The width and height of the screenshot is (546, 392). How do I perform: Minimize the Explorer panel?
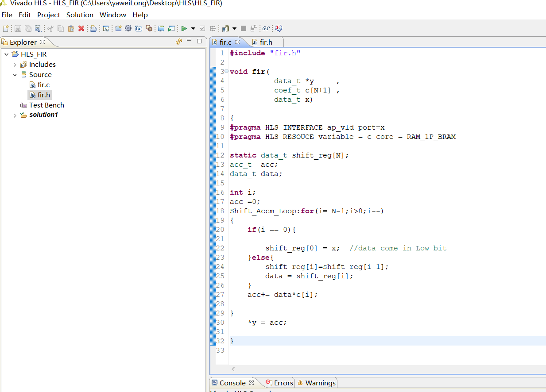[x=189, y=41]
